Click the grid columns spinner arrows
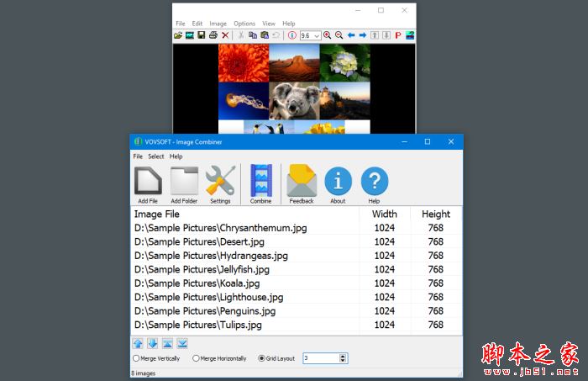Screen dimensions: 588x381 343,358
